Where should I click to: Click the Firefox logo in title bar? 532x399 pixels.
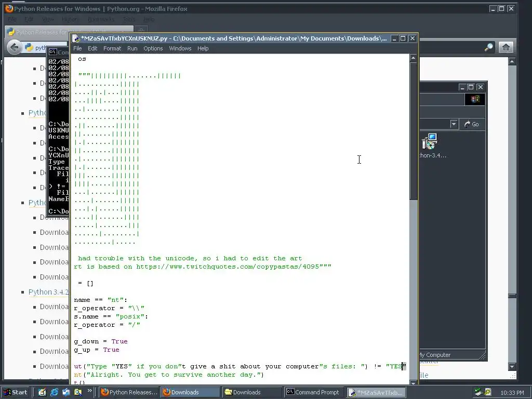pyautogui.click(x=9, y=8)
